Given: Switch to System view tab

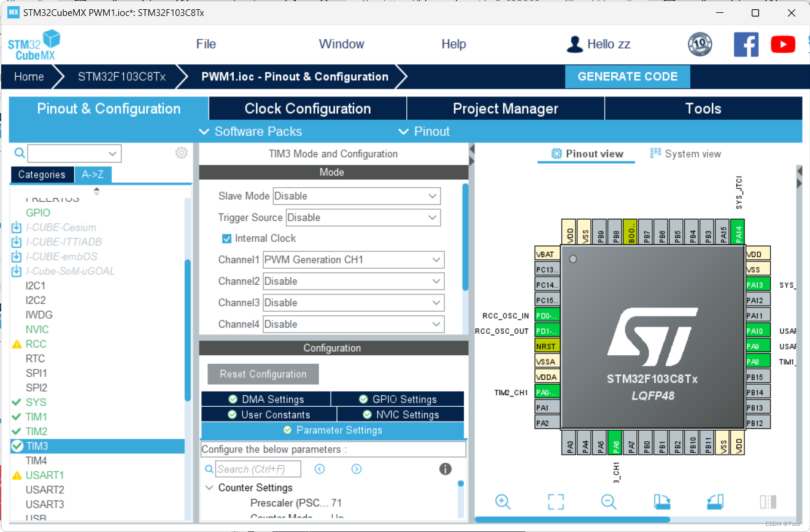Looking at the screenshot, I should (x=686, y=154).
